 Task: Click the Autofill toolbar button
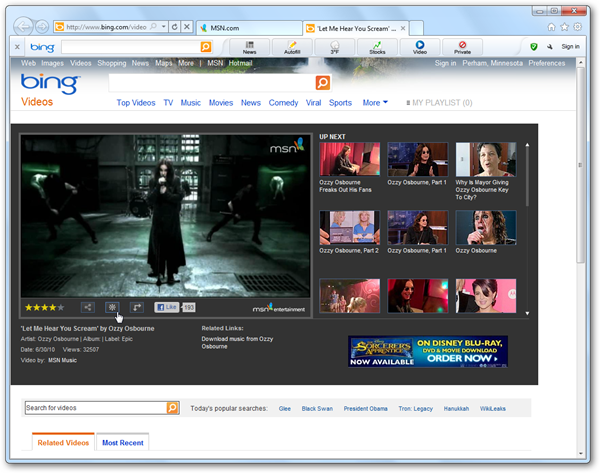[x=291, y=47]
